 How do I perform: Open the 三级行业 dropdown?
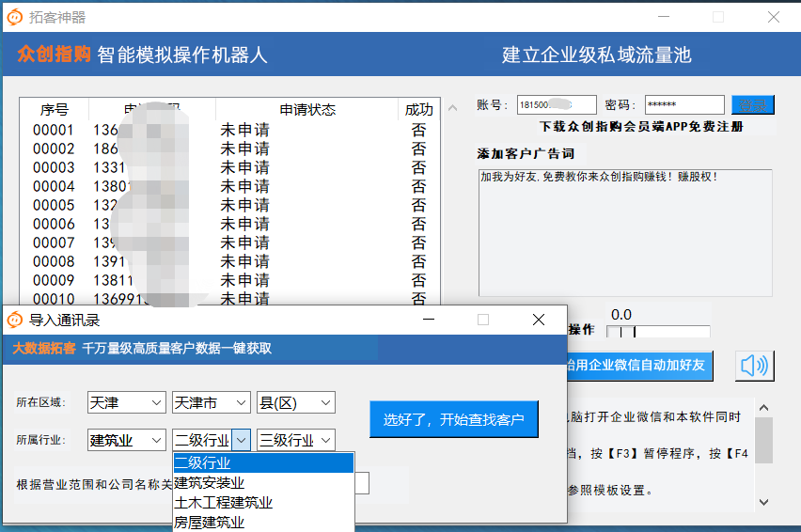click(296, 440)
